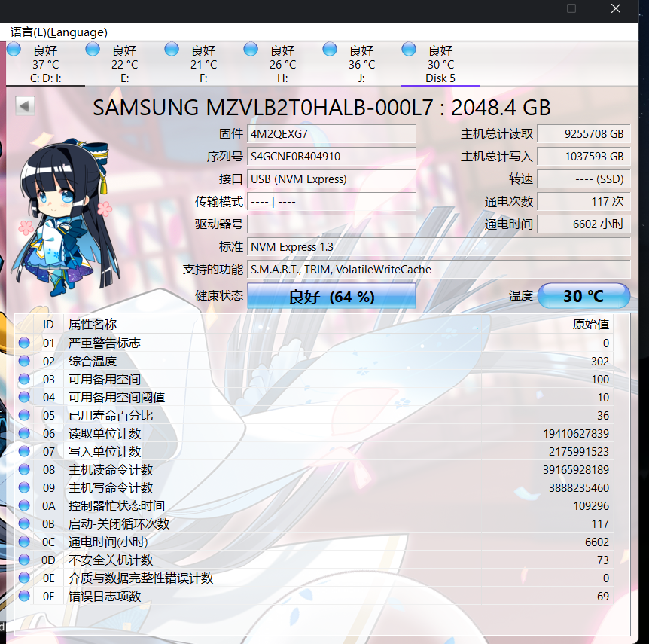Click the indicator next to 通电时间(小时)
The image size is (649, 644).
click(23, 542)
